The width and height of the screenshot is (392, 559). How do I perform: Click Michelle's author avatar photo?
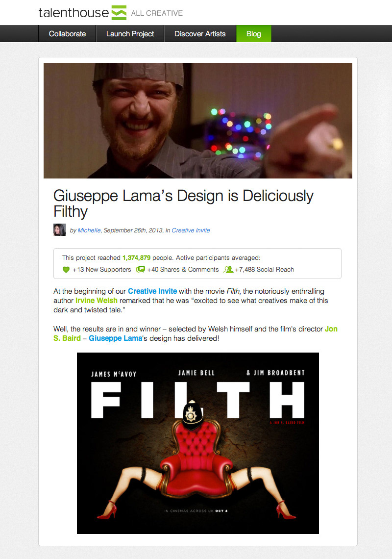pyautogui.click(x=59, y=229)
